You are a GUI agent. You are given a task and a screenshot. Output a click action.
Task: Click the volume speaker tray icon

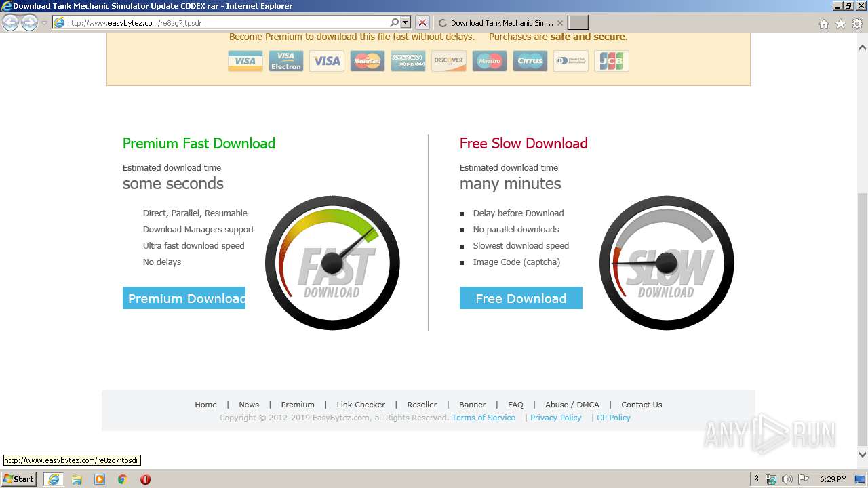click(x=787, y=479)
